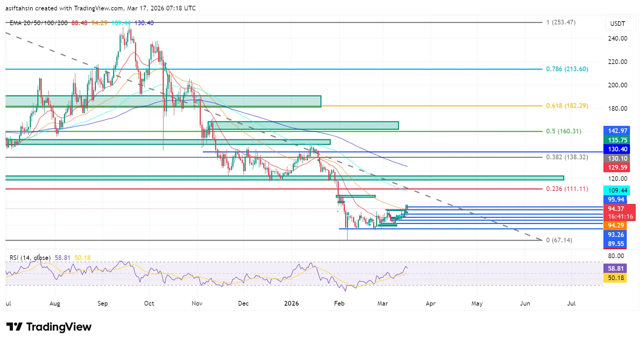Click the 94.37 current price tag
The width and height of the screenshot is (644, 343).
pos(617,209)
